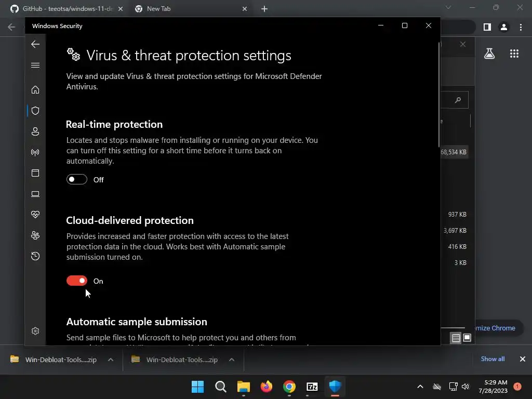
Task: Click Real-time protection heading
Action: [114, 125]
